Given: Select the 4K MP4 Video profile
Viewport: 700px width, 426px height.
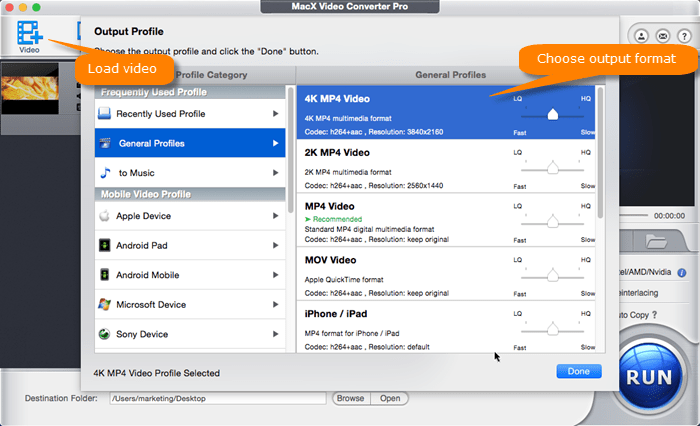Looking at the screenshot, I should pos(446,113).
